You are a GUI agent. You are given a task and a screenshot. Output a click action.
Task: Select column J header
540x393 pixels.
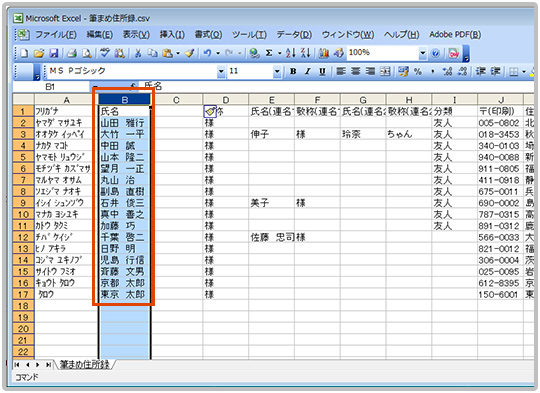(500, 100)
